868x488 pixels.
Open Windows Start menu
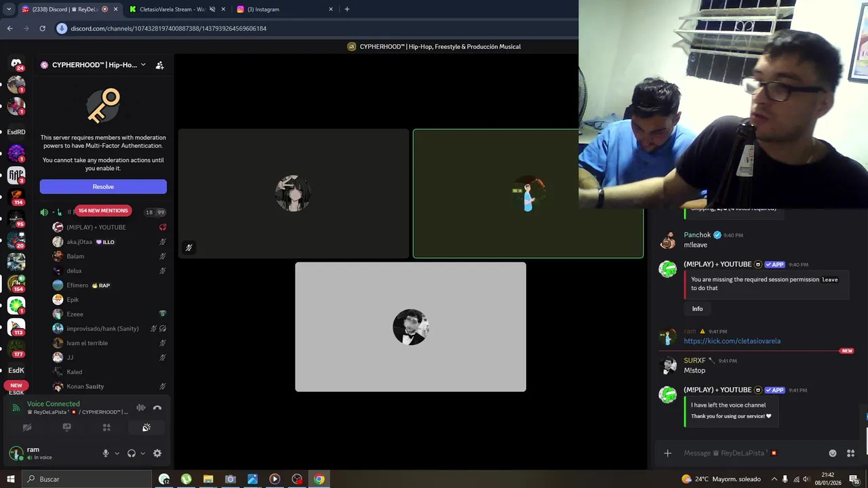pyautogui.click(x=10, y=479)
